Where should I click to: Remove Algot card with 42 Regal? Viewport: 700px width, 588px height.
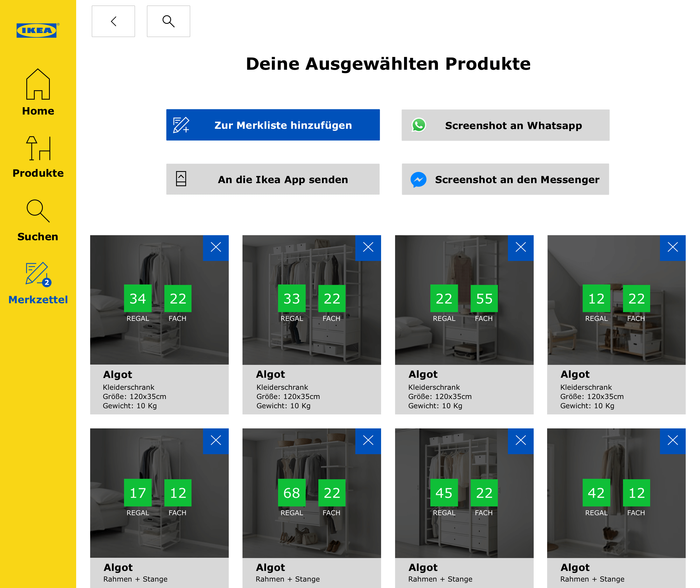click(673, 441)
